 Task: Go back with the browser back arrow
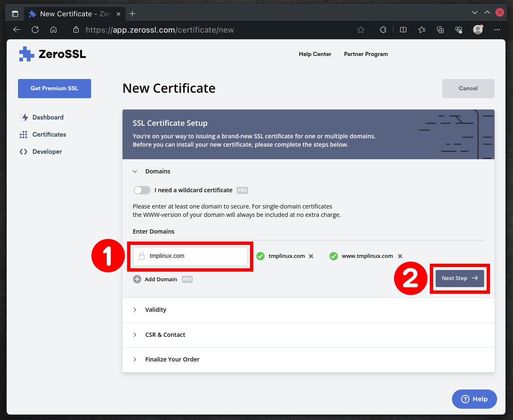pos(17,30)
